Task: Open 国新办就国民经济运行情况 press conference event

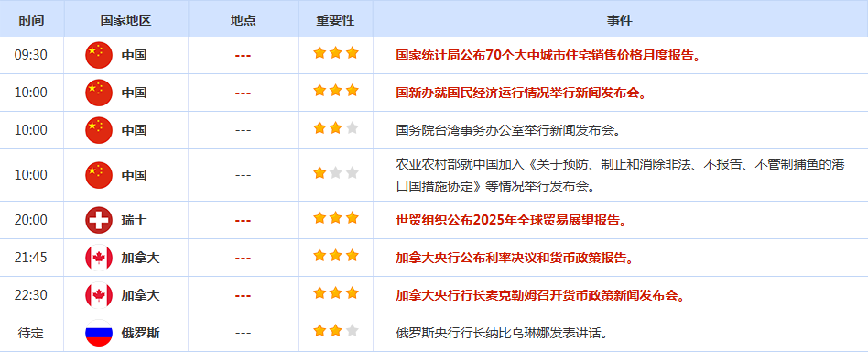Action: click(522, 93)
